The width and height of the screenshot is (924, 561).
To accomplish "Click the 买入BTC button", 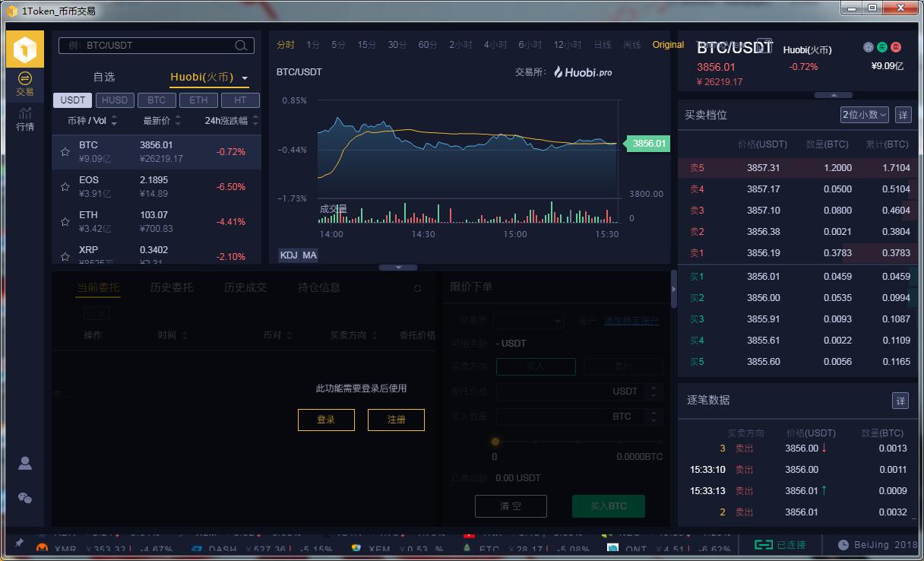I will click(x=609, y=506).
